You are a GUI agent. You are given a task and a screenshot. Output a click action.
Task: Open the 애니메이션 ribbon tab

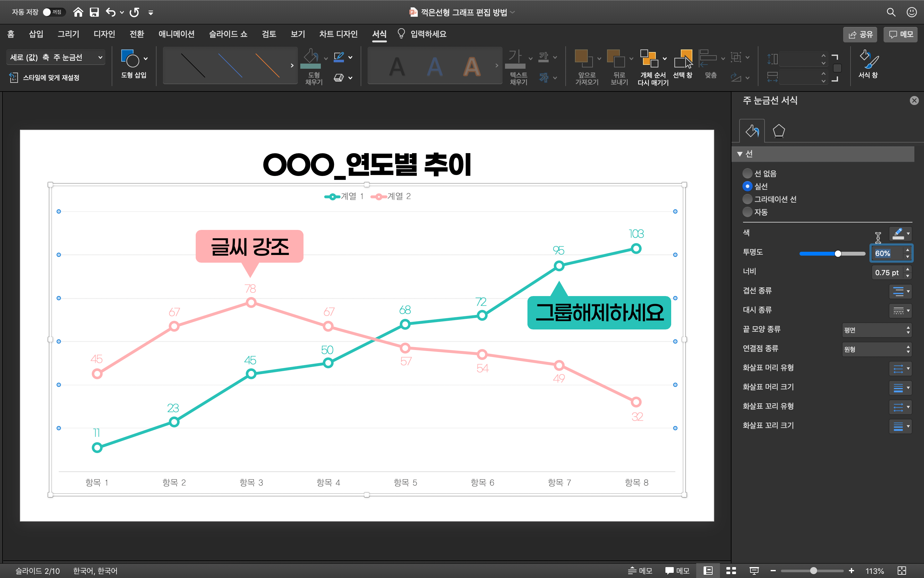[176, 34]
